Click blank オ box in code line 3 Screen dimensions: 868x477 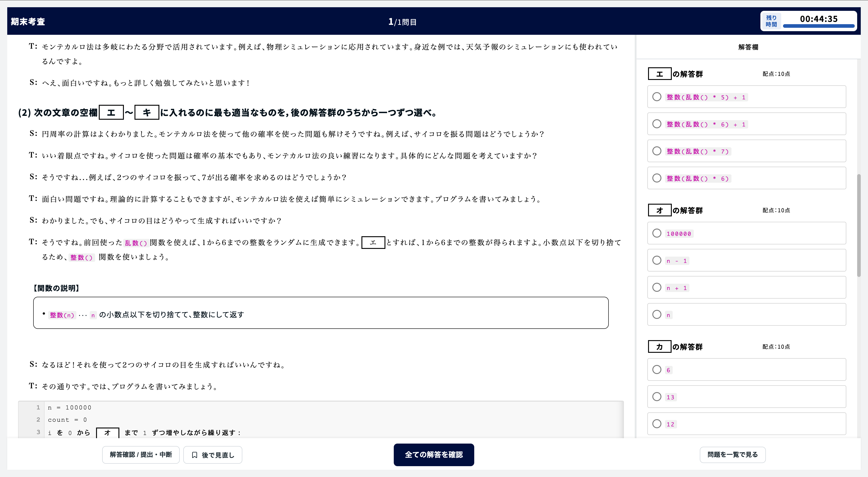[x=108, y=433]
